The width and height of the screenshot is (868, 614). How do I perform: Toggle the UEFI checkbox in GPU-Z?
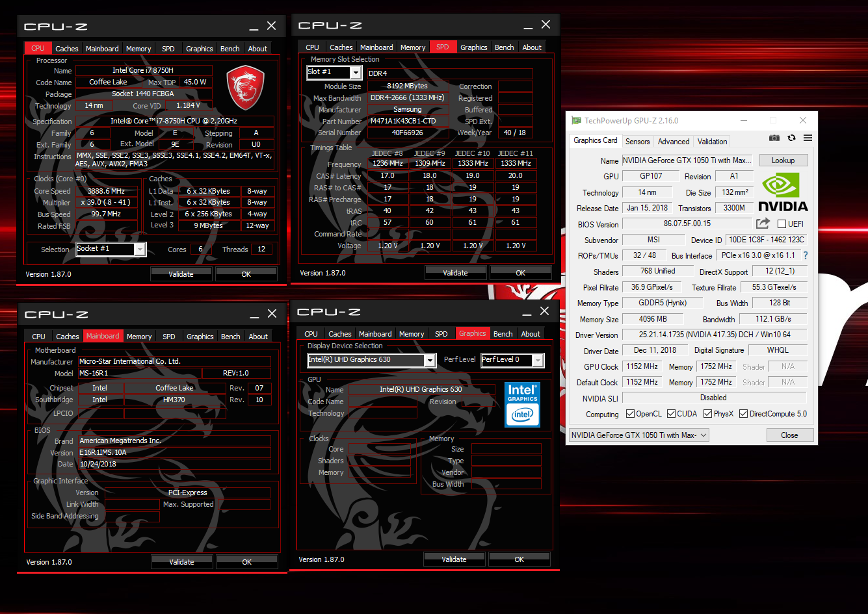(782, 224)
